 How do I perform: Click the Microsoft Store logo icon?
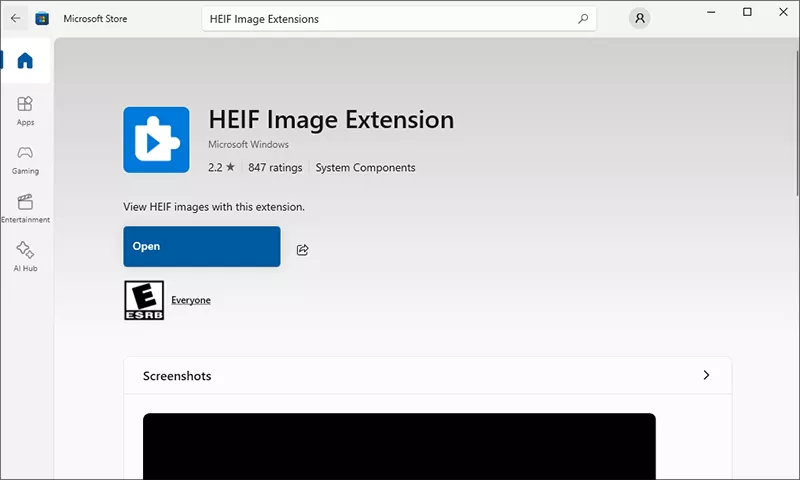pyautogui.click(x=42, y=19)
